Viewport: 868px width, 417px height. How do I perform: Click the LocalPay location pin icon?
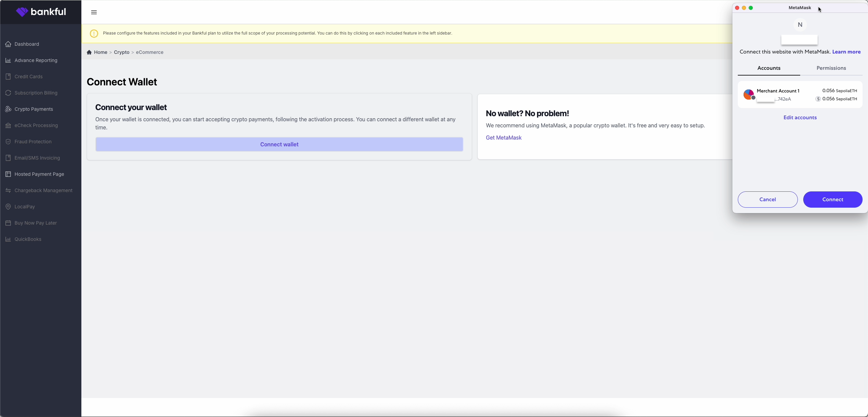8,207
